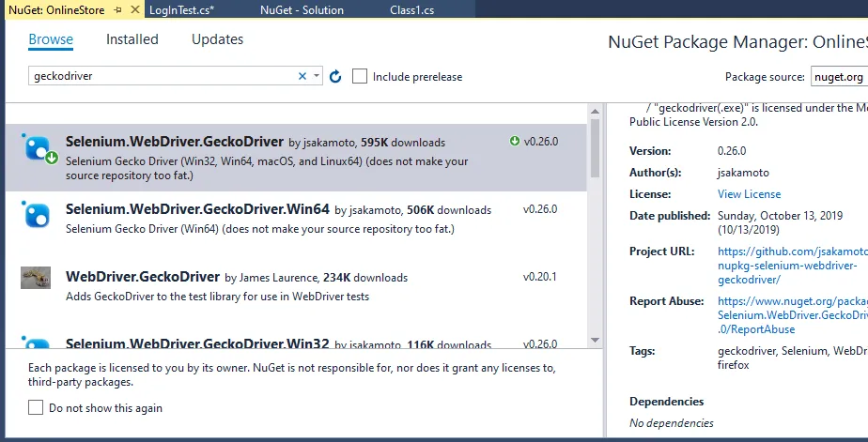Open the Package source dropdown
Viewport: 868px width, 442px height.
coord(839,77)
